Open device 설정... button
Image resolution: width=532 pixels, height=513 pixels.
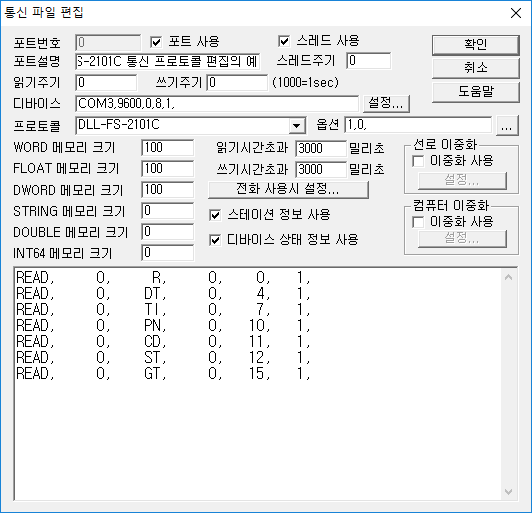[x=386, y=103]
